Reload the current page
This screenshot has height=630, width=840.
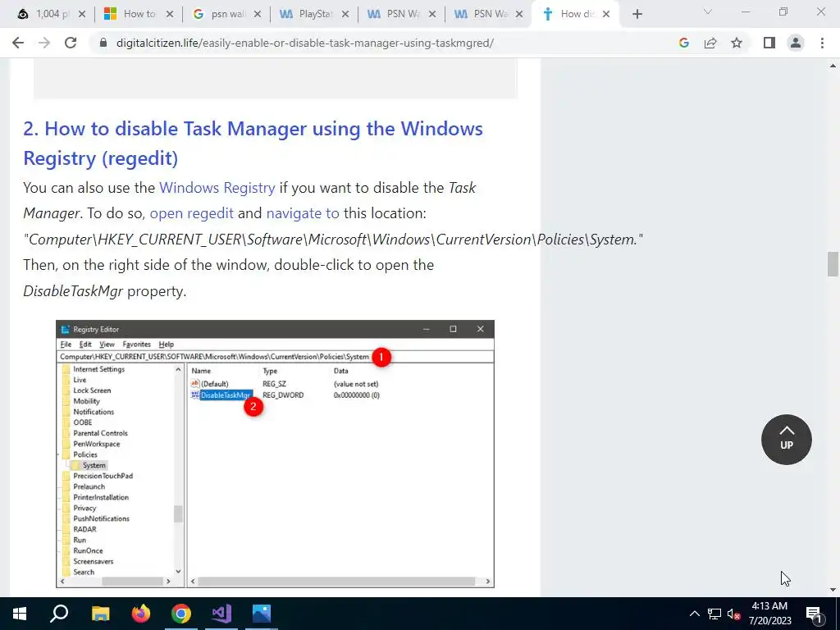point(71,43)
